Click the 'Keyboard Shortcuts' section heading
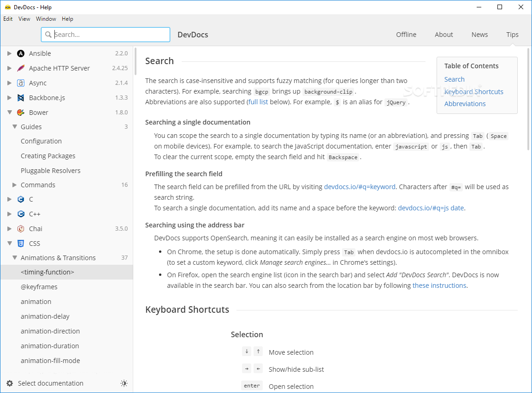 [187, 310]
